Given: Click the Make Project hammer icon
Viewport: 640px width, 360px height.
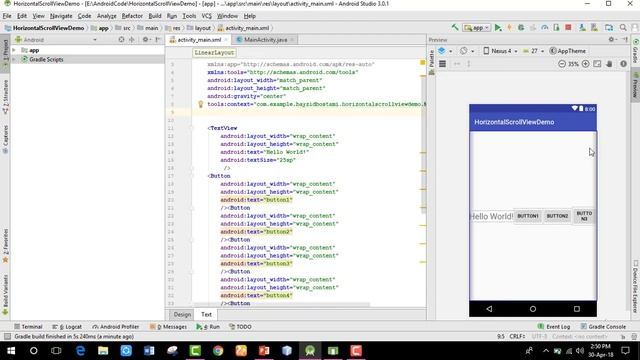Looking at the screenshot, I should click(455, 27).
